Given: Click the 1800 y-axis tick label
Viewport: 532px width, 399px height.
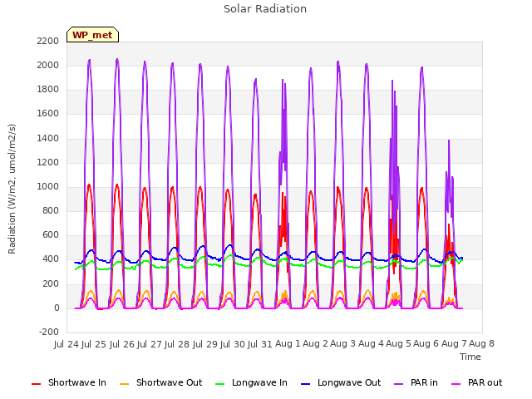Looking at the screenshot, I should pos(48,89).
